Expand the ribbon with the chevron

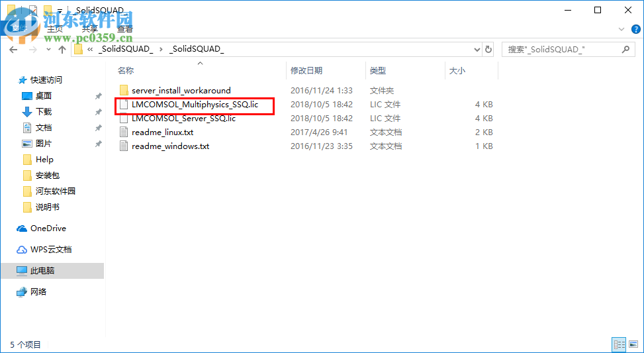click(621, 29)
